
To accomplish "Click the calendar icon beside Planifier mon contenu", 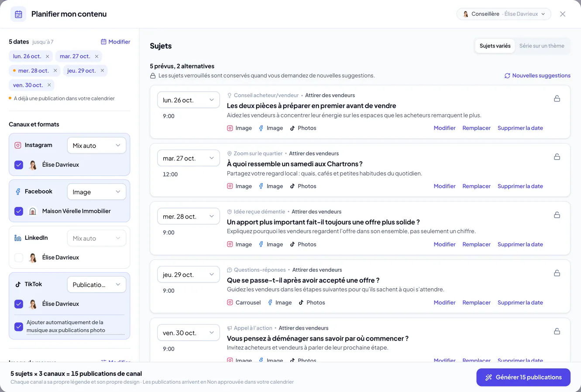I will 18,14.
